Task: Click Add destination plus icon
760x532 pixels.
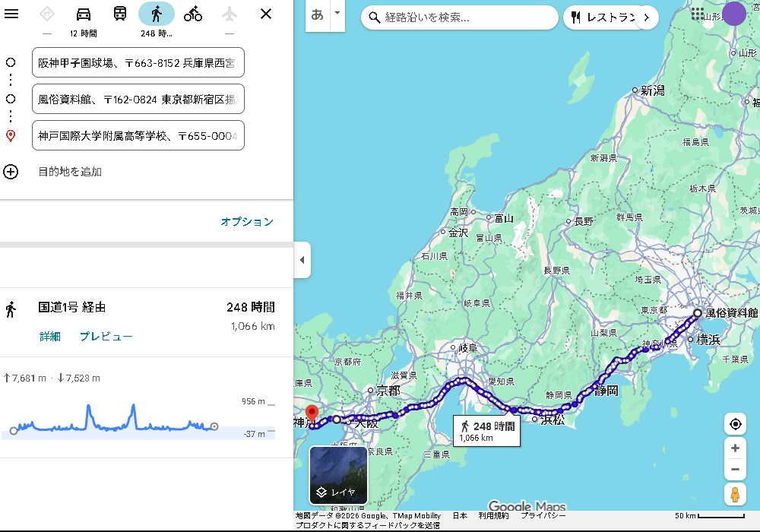Action: point(11,172)
